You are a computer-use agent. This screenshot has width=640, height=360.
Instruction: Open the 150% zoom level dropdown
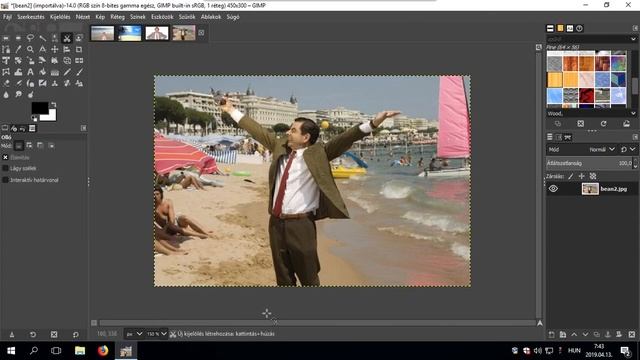coord(157,334)
